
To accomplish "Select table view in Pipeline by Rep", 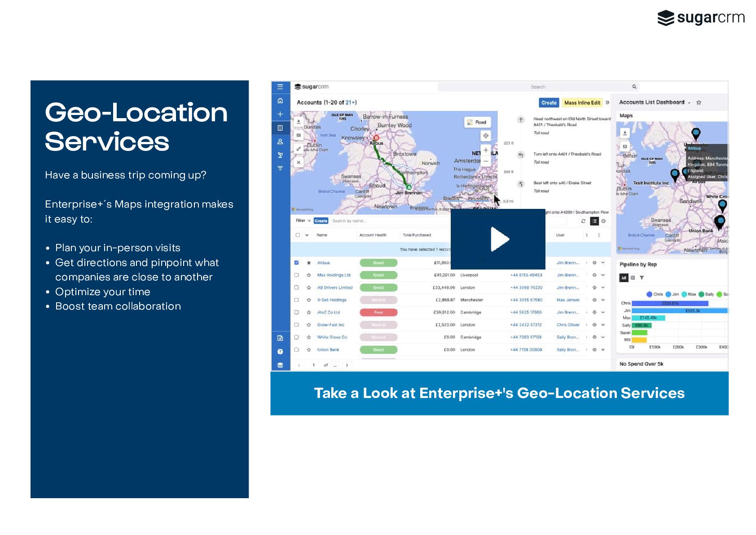I will click(633, 278).
